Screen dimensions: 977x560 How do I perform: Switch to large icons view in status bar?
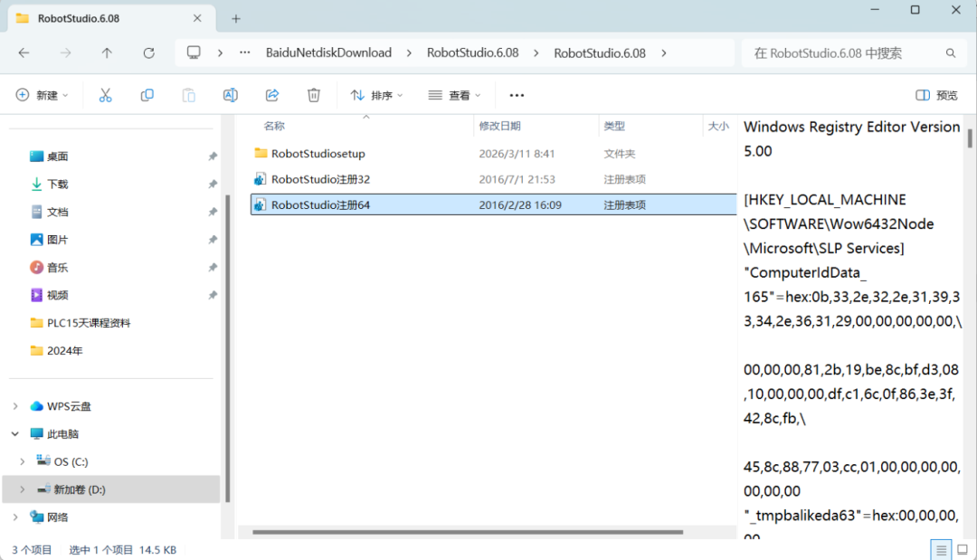click(962, 550)
